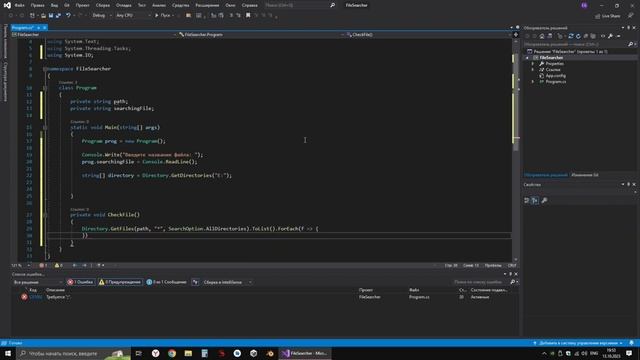Open the Проект menu
Screen dimensions: 640x360
[82, 5]
